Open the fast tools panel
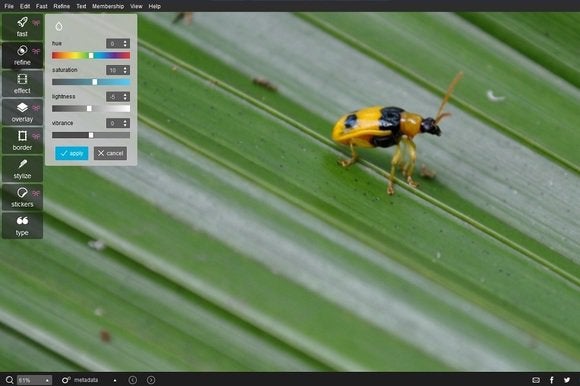Image resolution: width=580 pixels, height=386 pixels. [22, 27]
